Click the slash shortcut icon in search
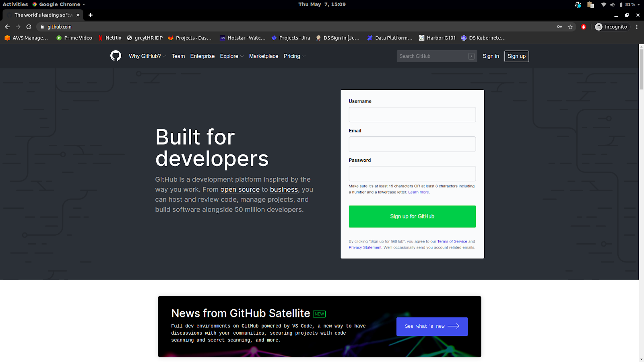The height and width of the screenshot is (362, 644). click(x=471, y=56)
